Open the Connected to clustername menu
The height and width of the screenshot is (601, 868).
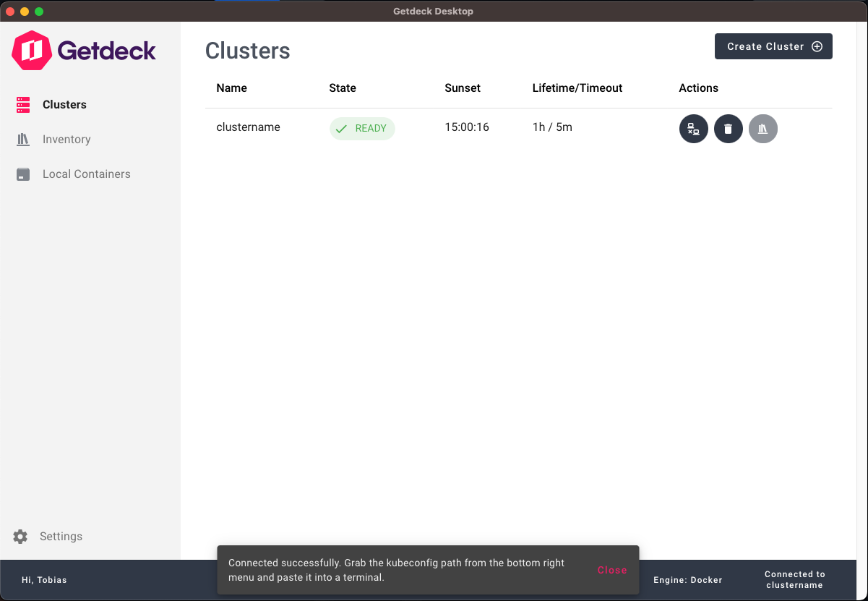tap(795, 580)
